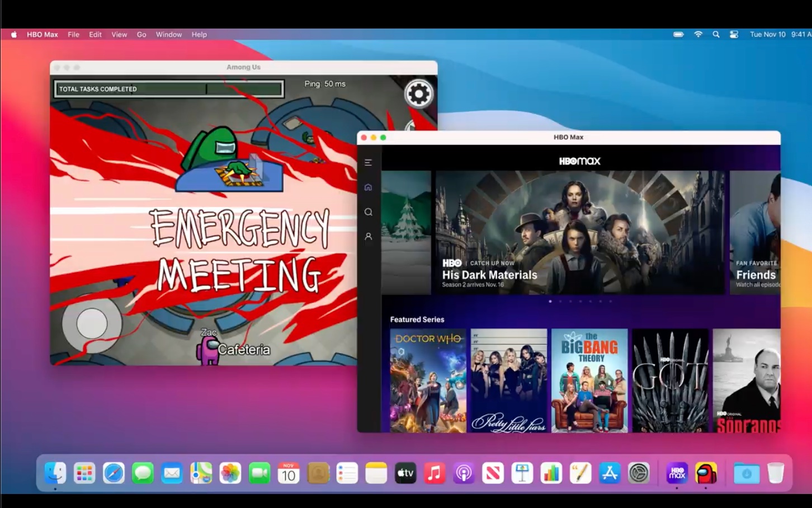Open the Go menu
Screen dimensions: 812x508
141,34
